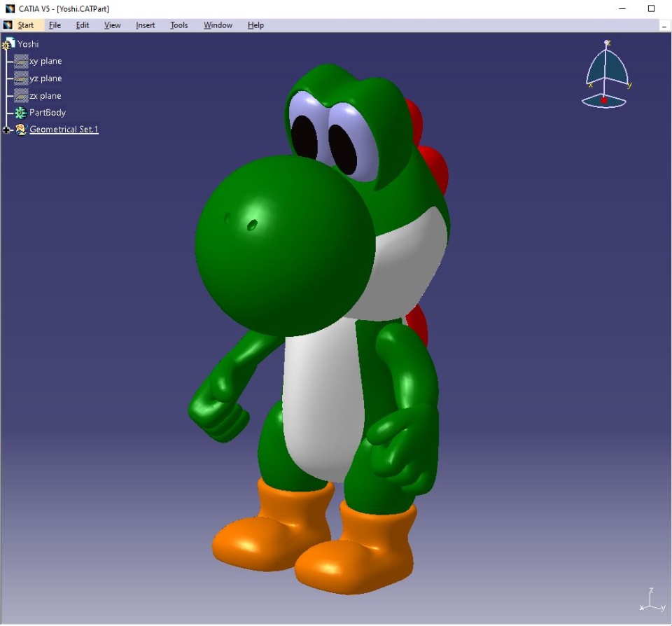Screen dimensions: 672x626
Task: Open the Start menu in CATIA
Action: (x=25, y=25)
